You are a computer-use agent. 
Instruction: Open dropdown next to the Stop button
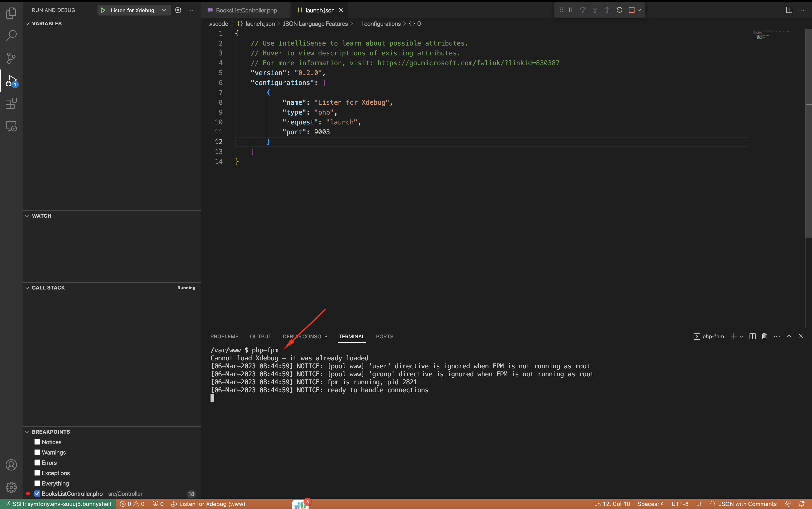pyautogui.click(x=639, y=10)
